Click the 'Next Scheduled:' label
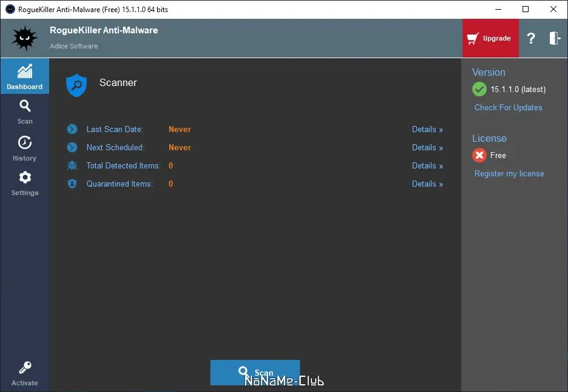Image resolution: width=568 pixels, height=392 pixels. point(116,147)
